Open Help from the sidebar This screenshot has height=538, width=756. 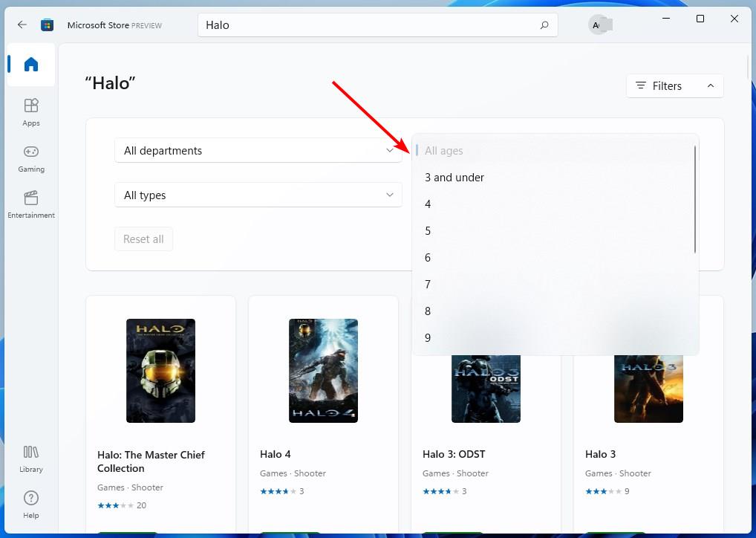[31, 505]
